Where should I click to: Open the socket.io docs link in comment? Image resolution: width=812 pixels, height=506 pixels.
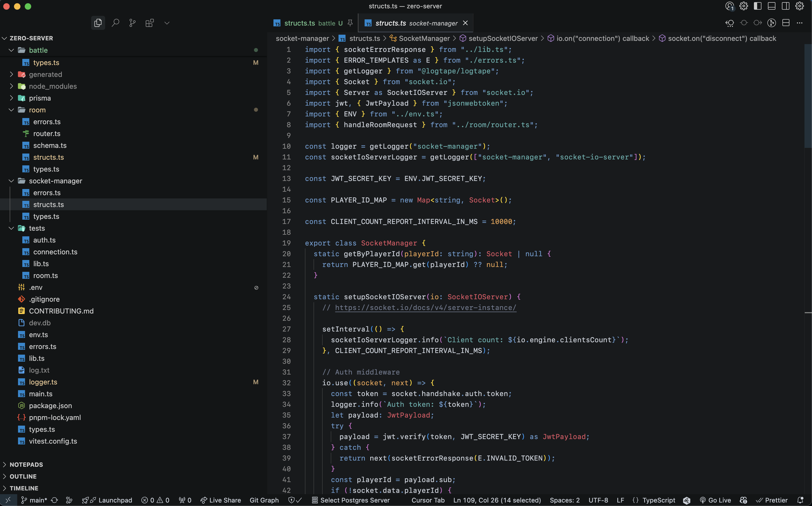point(426,308)
